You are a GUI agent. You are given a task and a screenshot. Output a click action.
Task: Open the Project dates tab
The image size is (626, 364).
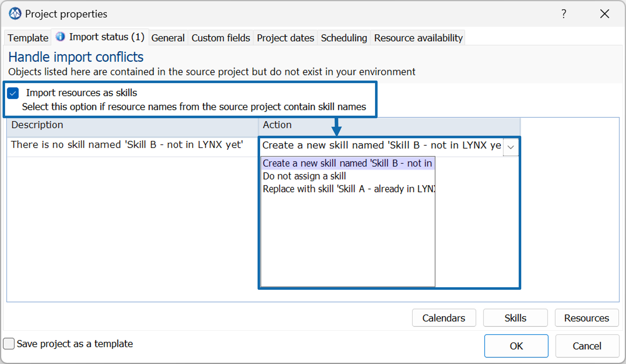coord(285,38)
